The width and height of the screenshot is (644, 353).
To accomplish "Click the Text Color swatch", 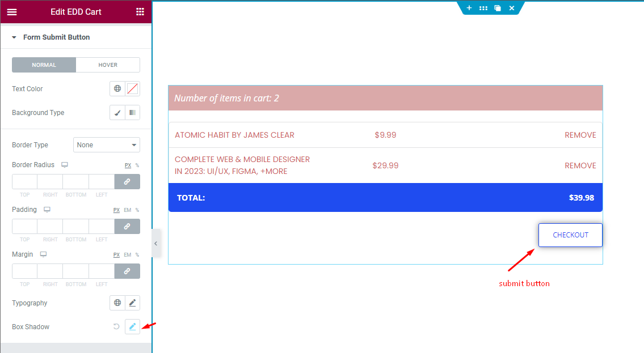I will tap(132, 88).
